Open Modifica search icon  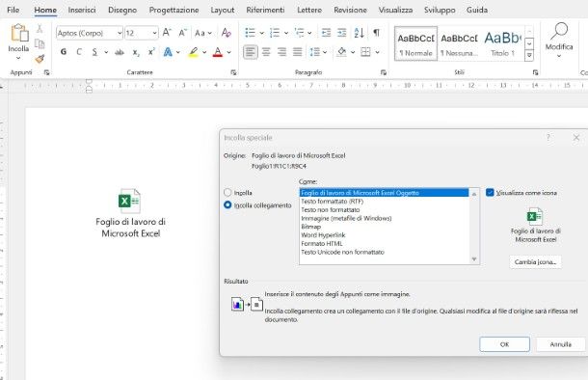click(x=559, y=31)
